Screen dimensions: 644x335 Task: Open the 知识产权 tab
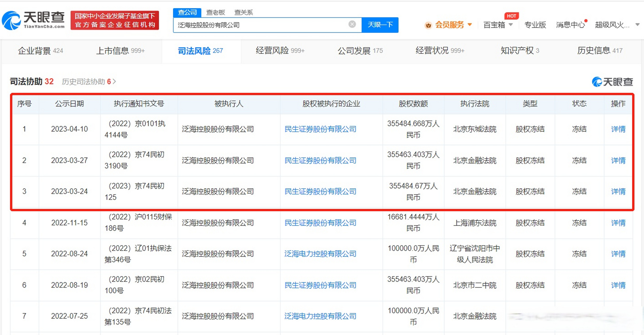tap(520, 51)
